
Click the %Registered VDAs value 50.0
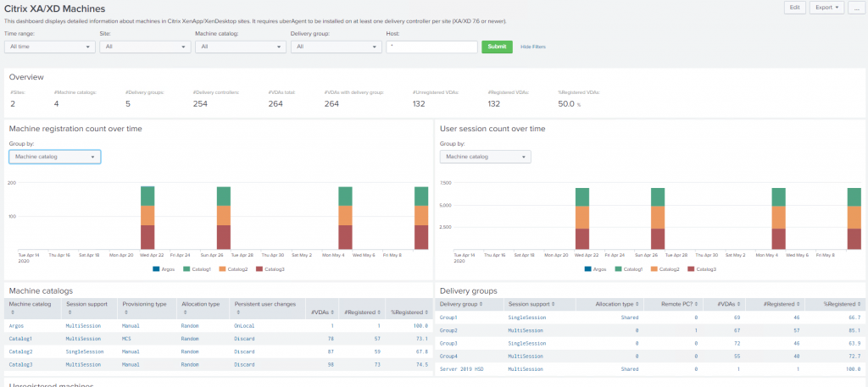point(566,103)
